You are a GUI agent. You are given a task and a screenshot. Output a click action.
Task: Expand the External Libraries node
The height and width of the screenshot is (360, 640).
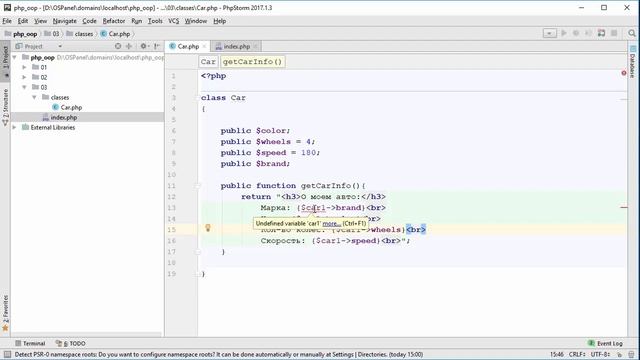click(x=15, y=127)
